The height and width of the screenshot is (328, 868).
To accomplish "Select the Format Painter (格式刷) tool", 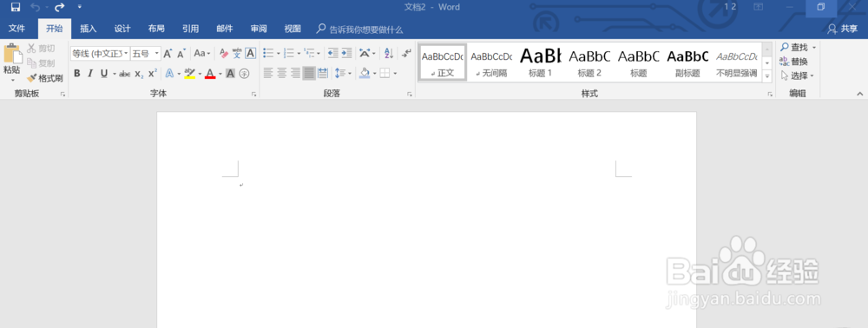I will point(45,78).
